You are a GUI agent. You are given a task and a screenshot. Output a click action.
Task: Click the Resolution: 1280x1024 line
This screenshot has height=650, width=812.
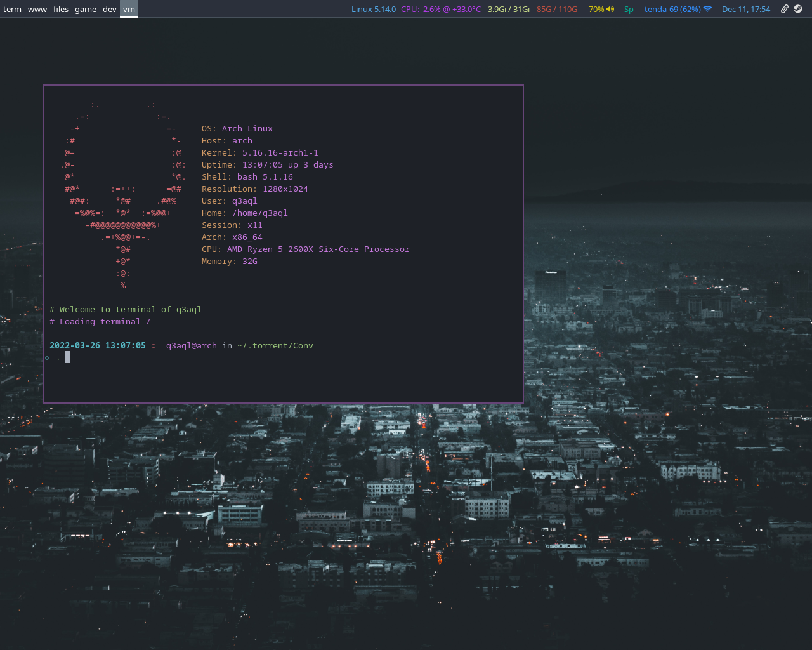[x=255, y=189]
